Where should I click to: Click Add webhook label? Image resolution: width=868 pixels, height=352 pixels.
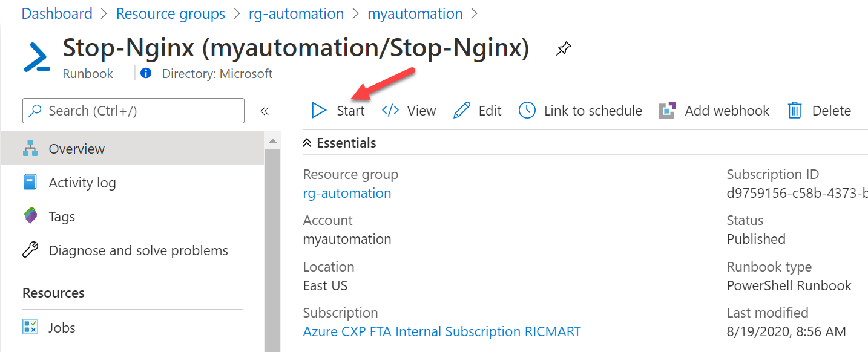point(727,111)
